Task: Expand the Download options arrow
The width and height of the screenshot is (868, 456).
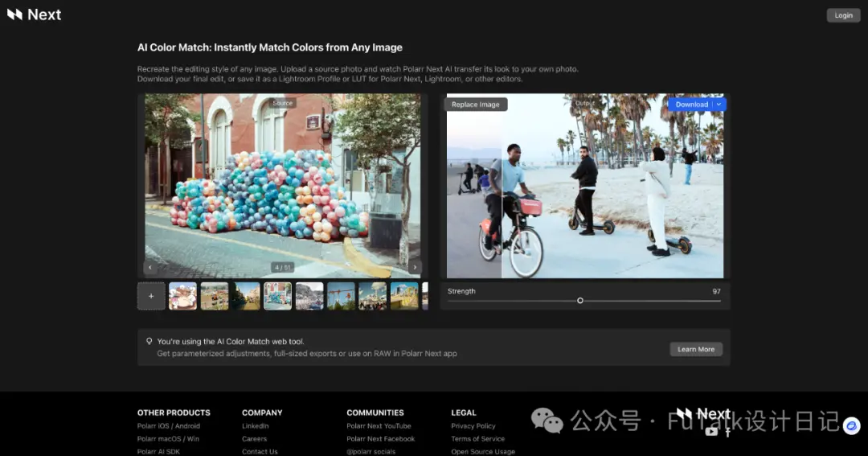Action: [x=719, y=105]
